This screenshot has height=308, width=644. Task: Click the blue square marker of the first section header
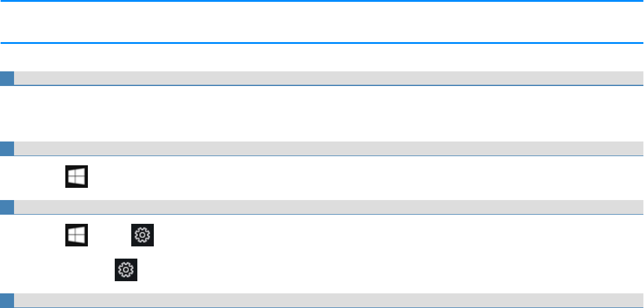pyautogui.click(x=7, y=78)
